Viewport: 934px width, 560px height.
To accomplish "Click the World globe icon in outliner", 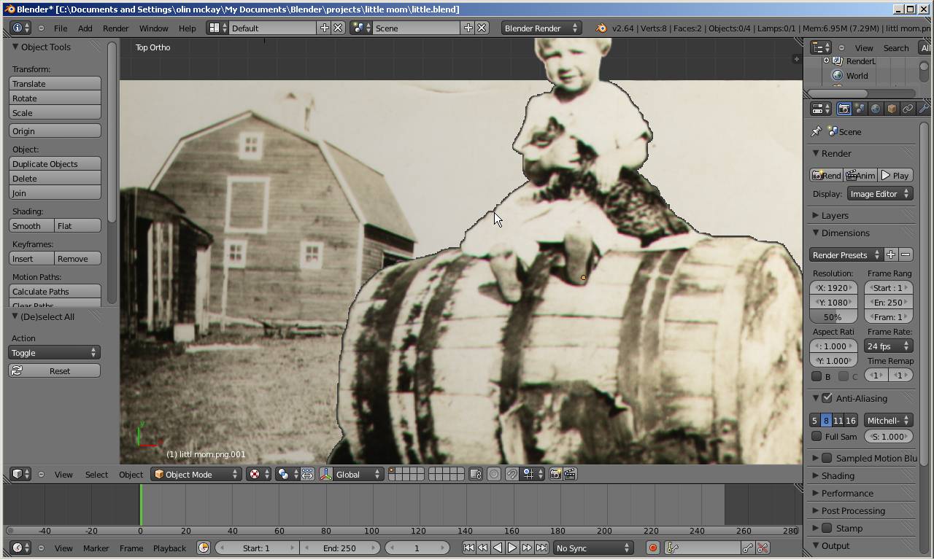I will 838,75.
